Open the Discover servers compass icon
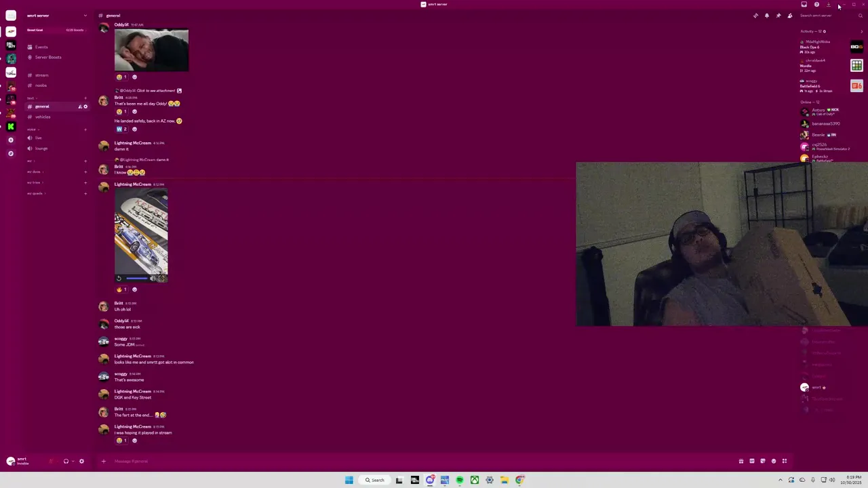The height and width of the screenshot is (488, 868). (x=10, y=154)
